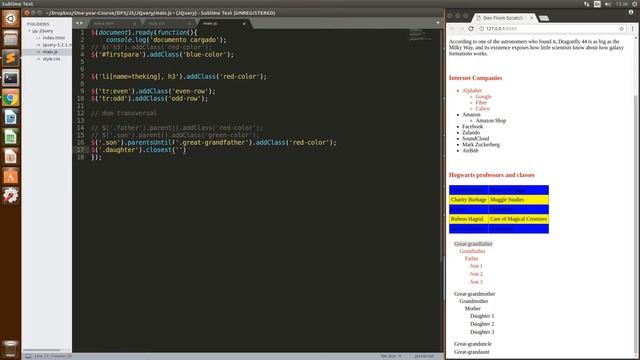Click the clock in the top panel
Screen dimensions: 640x360
point(622,4)
